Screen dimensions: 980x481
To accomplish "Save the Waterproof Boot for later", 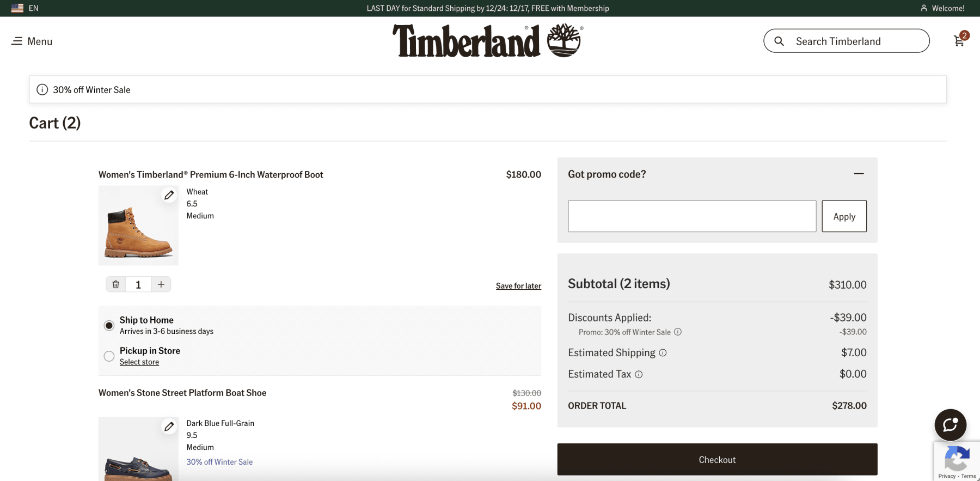I will 518,286.
